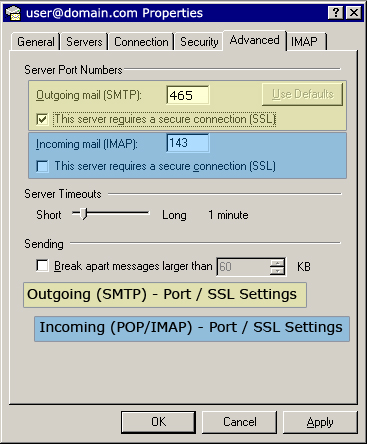Image resolution: width=367 pixels, height=444 pixels.
Task: Click the Incoming mail IMAP port field
Action: pyautogui.click(x=188, y=143)
